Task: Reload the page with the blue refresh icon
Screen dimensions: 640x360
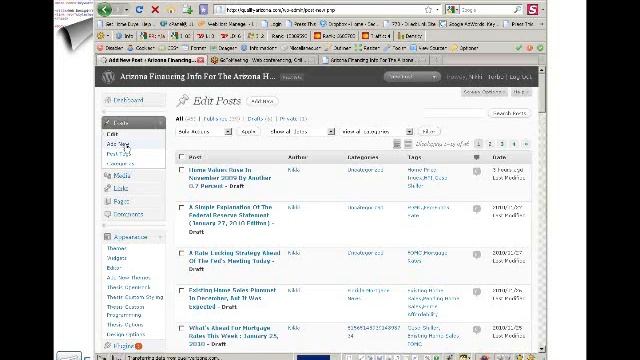Action: (x=139, y=9)
